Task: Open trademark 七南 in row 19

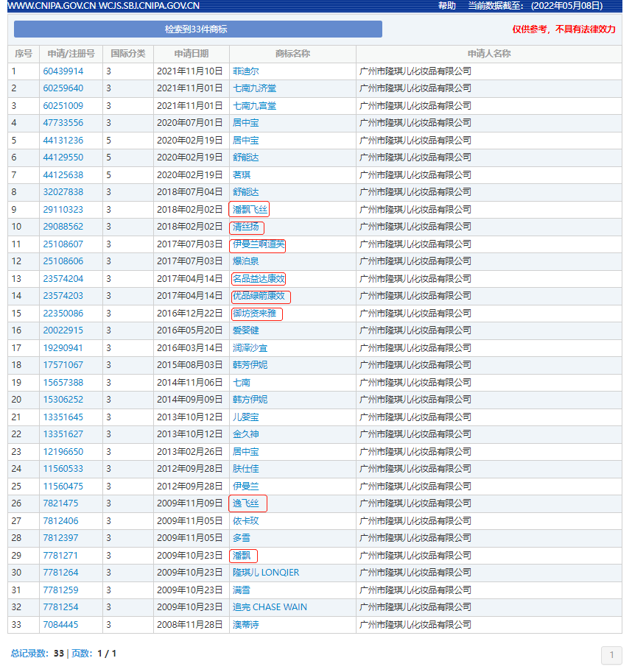Action: point(242,383)
